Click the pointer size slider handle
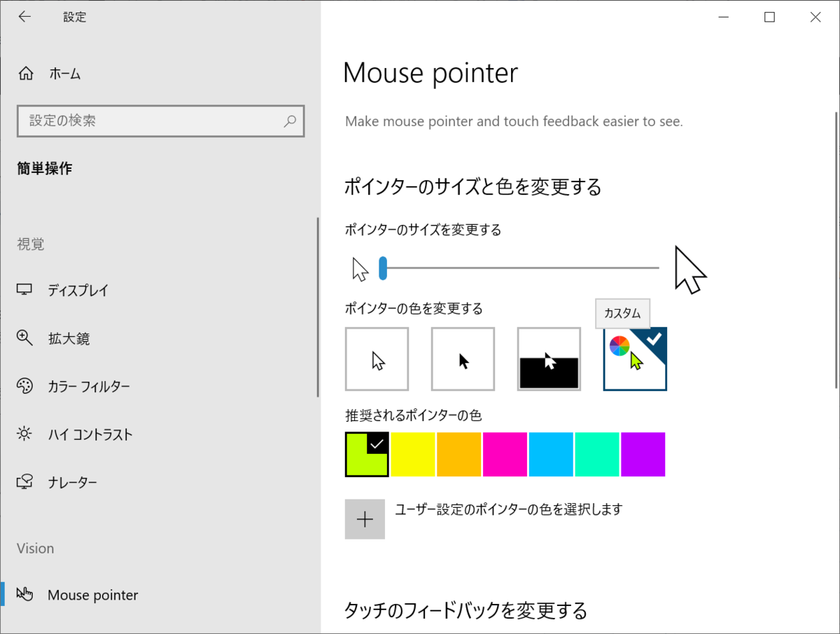The height and width of the screenshot is (634, 840). tap(383, 268)
